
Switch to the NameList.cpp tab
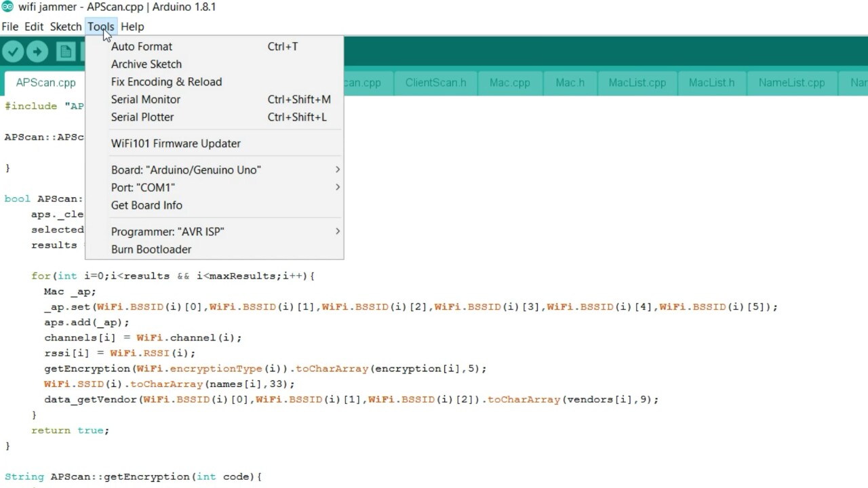(791, 83)
